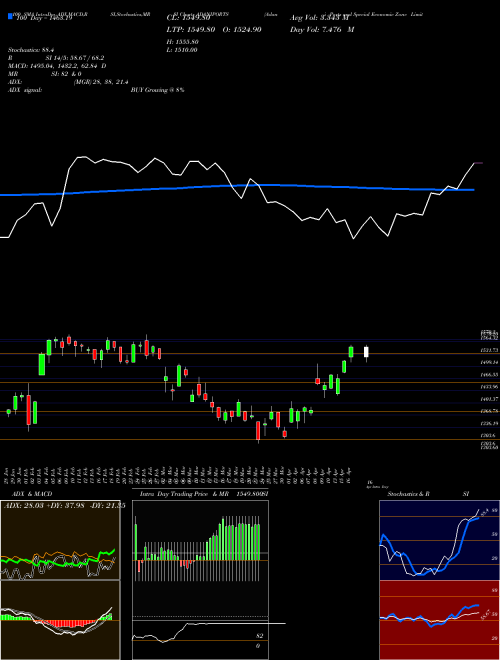Select the 'MRSI: 82 & 0' line

tap(45, 74)
